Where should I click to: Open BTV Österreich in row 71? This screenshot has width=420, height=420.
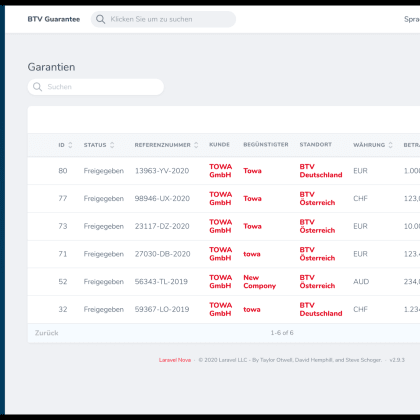(x=317, y=254)
